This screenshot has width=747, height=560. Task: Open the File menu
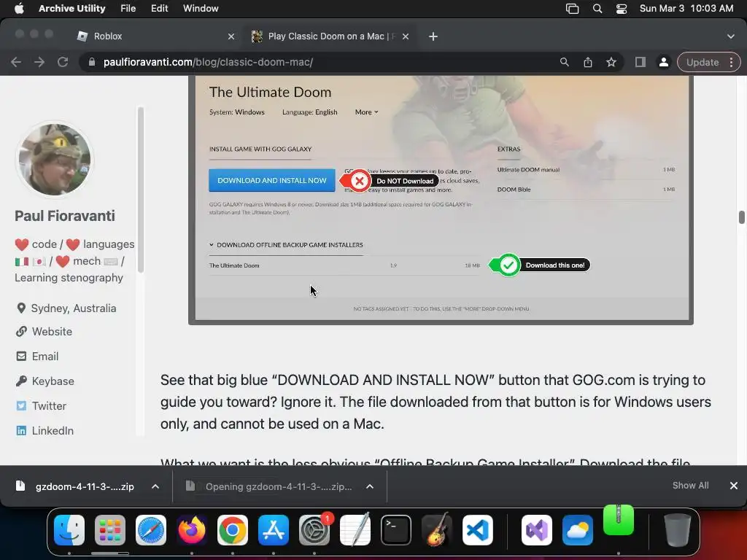pyautogui.click(x=128, y=8)
